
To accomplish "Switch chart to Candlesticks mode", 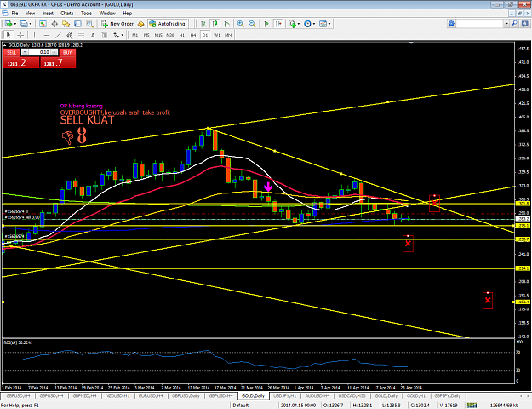I will pyautogui.click(x=215, y=24).
